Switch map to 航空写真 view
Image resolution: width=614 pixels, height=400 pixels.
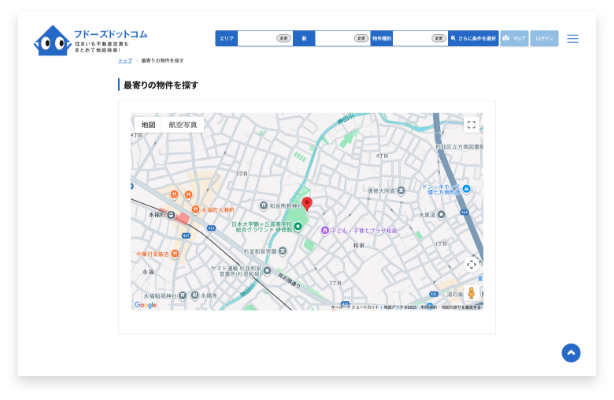point(182,125)
